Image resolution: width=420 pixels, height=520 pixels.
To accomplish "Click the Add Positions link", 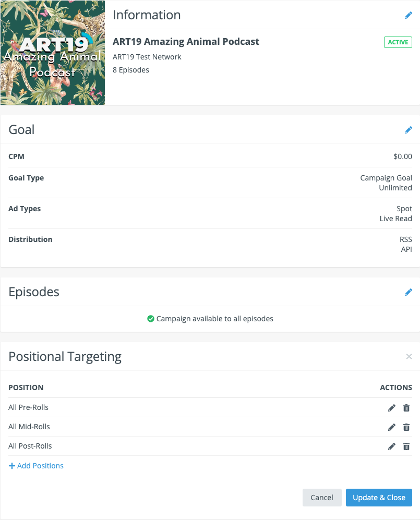I will pos(36,466).
